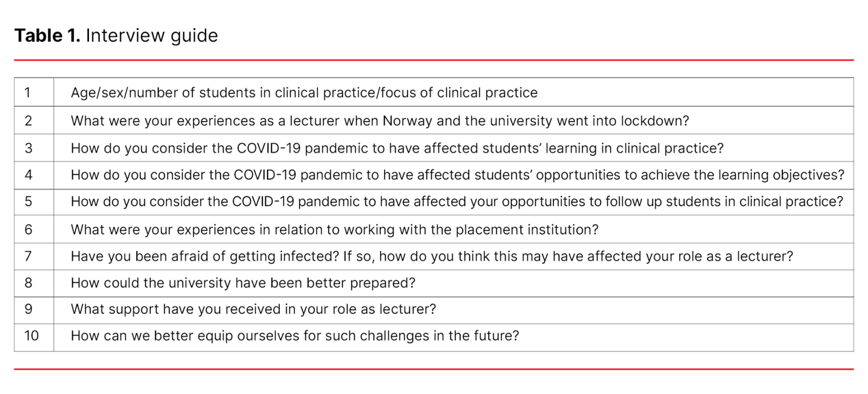Click the question about Norway lockdown experiences
This screenshot has width=868, height=394.
(x=380, y=121)
